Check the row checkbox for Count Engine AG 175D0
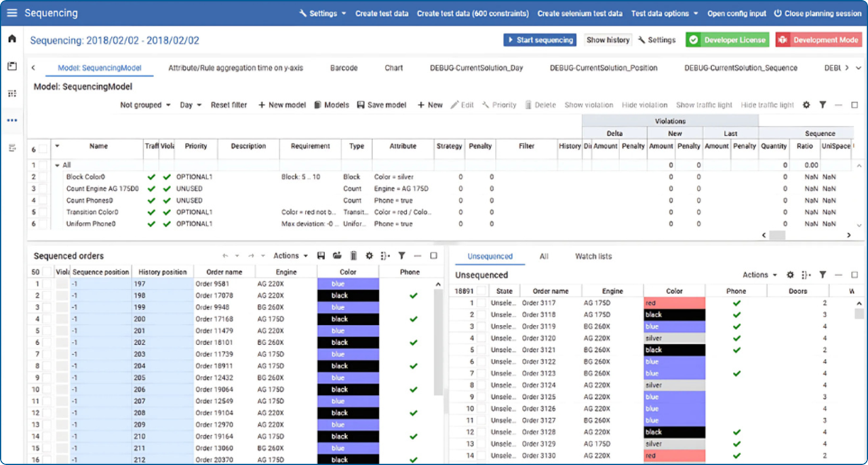 43,189
